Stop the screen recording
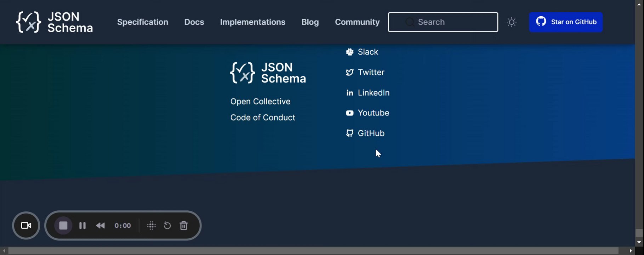 coord(63,226)
